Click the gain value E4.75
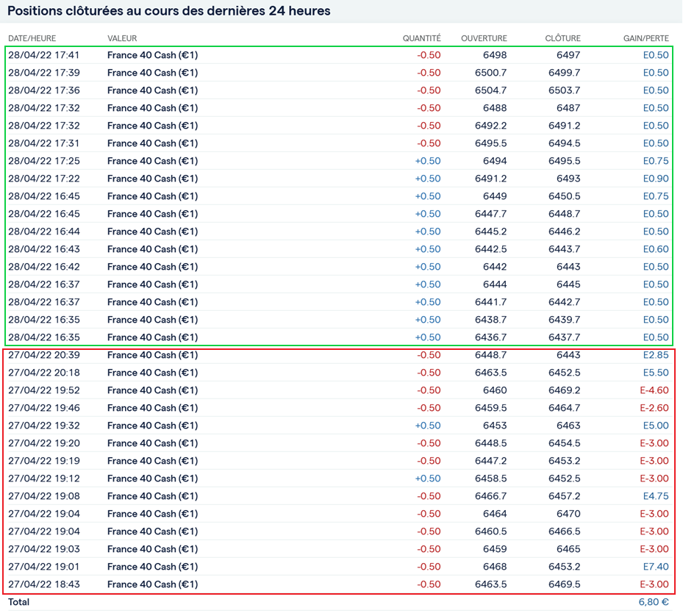Screen dimensions: 683x616 pyautogui.click(x=656, y=496)
